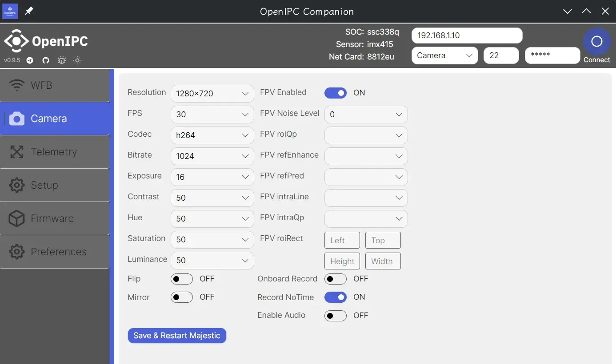Enable the Mirror toggle
Image resolution: width=616 pixels, height=364 pixels.
pyautogui.click(x=182, y=297)
